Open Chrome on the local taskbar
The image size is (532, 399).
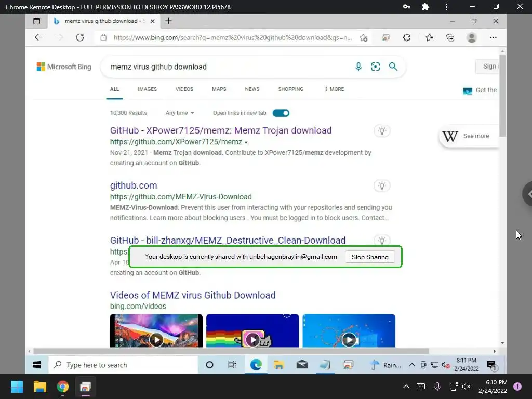coord(62,387)
